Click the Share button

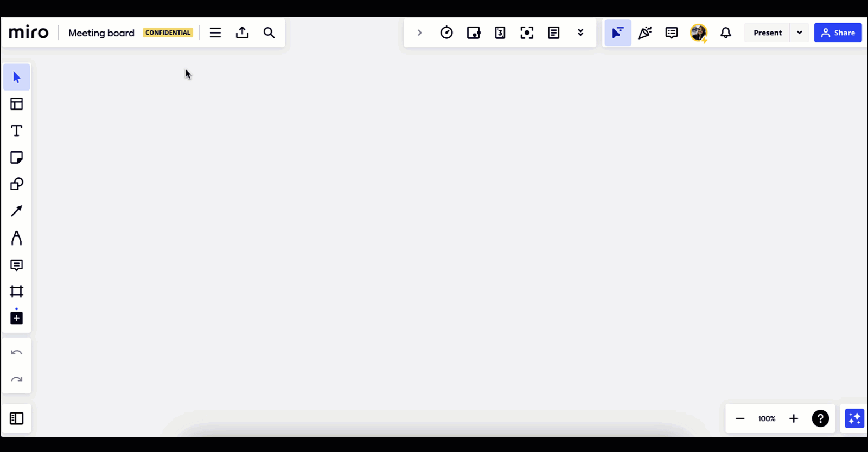pyautogui.click(x=838, y=33)
